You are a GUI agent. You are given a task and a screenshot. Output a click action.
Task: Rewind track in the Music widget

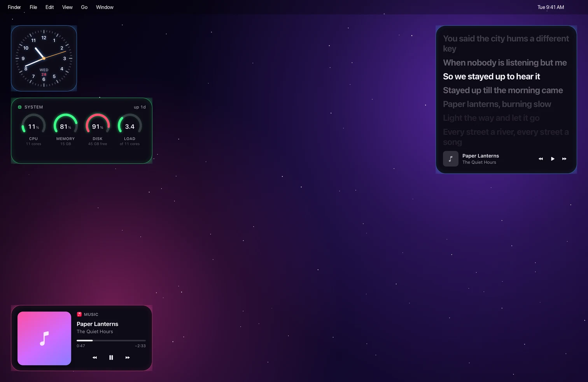(94, 357)
